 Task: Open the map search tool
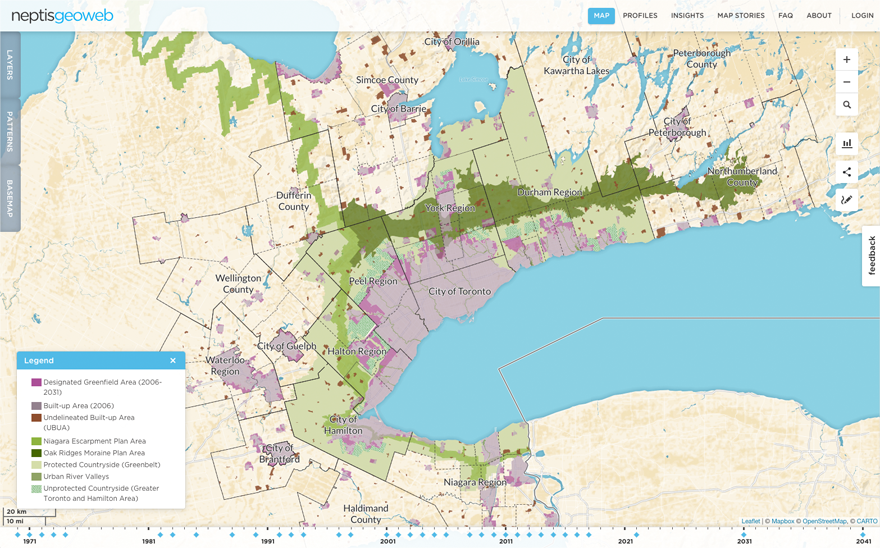click(846, 105)
